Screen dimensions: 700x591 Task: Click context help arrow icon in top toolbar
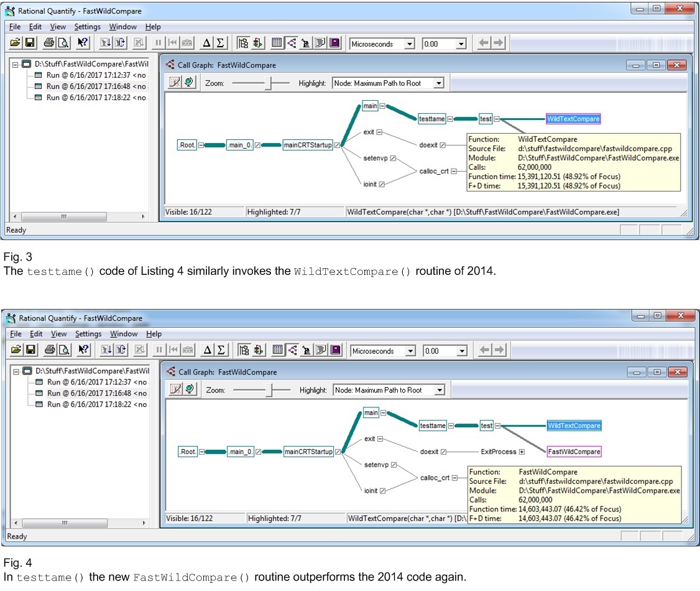[83, 44]
